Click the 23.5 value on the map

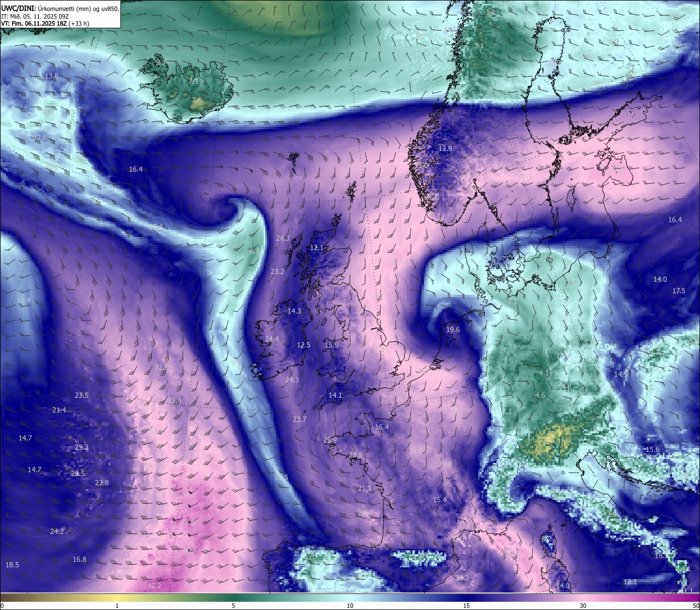(81, 396)
